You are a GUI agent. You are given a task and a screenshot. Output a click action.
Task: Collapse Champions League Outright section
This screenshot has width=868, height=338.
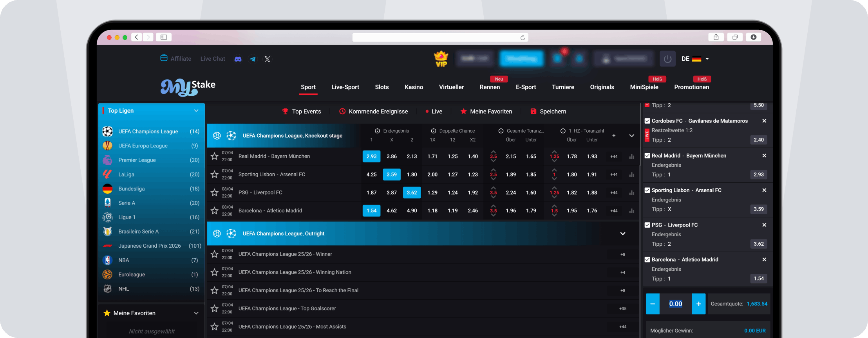(623, 234)
